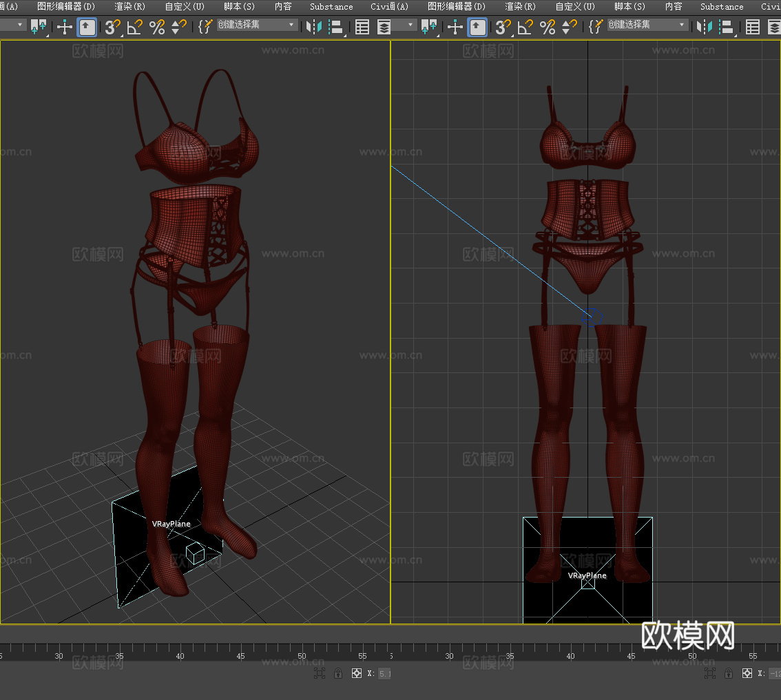Click the Mirror tool icon in left window

click(314, 27)
